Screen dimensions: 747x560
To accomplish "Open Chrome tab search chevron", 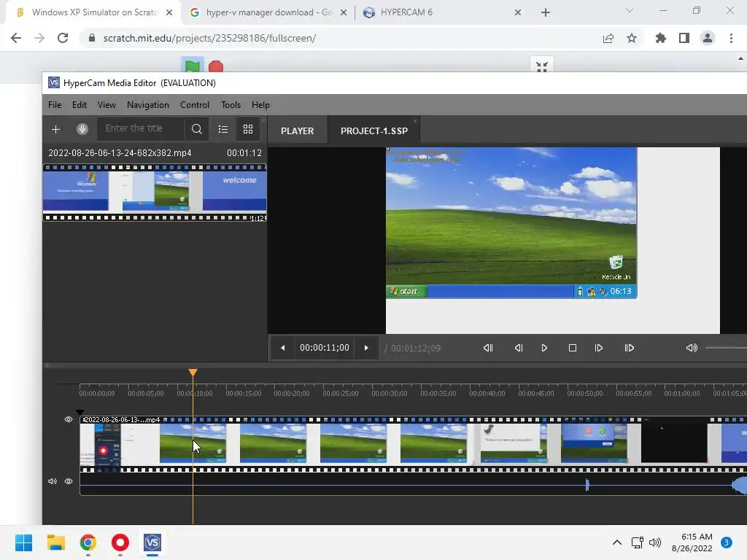I will click(630, 10).
